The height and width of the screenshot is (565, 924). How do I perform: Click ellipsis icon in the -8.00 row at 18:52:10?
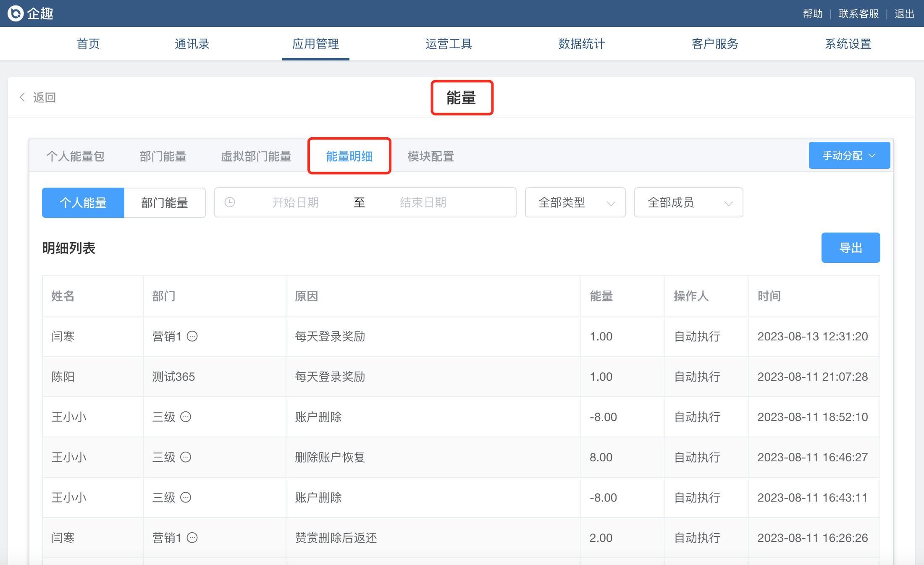point(186,417)
